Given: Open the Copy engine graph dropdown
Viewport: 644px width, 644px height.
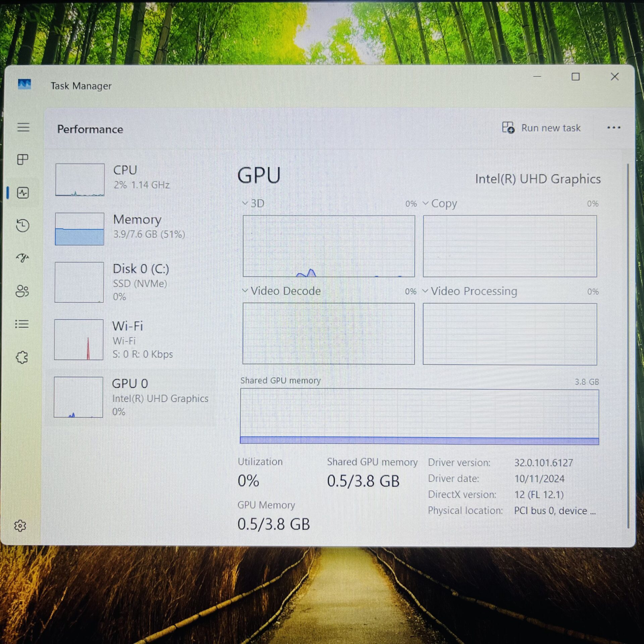Looking at the screenshot, I should pyautogui.click(x=425, y=203).
